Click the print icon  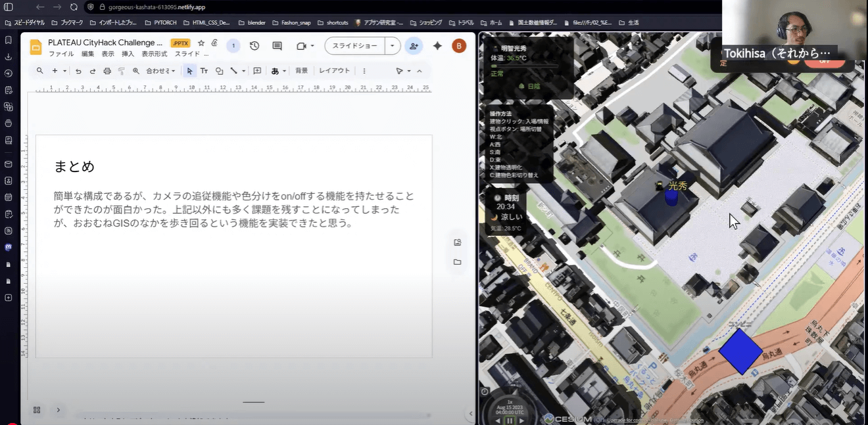click(x=107, y=71)
